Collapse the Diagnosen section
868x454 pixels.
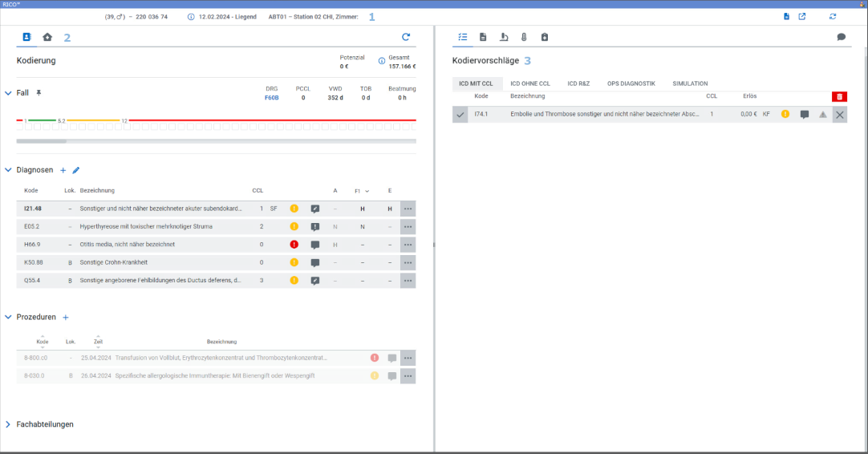pos(8,170)
